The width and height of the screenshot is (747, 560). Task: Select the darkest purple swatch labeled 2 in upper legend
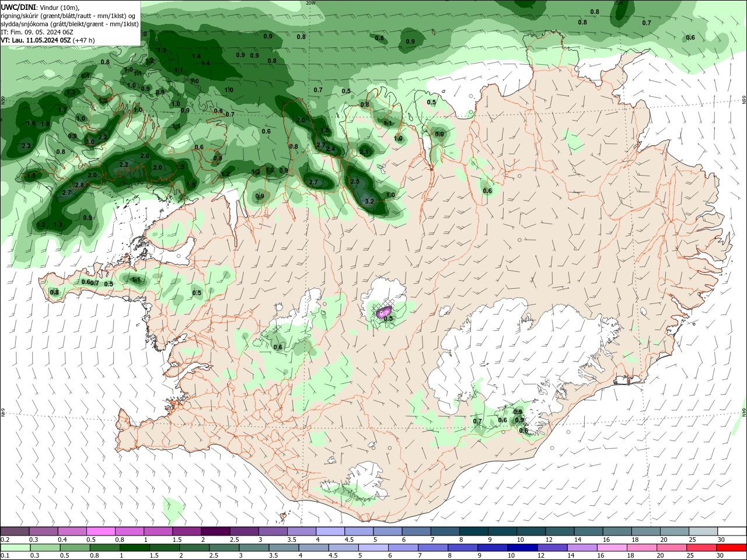(x=215, y=531)
